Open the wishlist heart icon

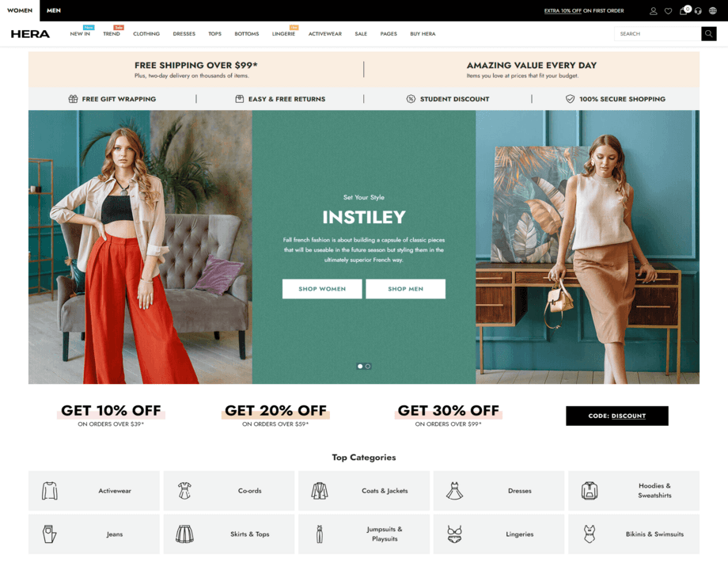[668, 11]
